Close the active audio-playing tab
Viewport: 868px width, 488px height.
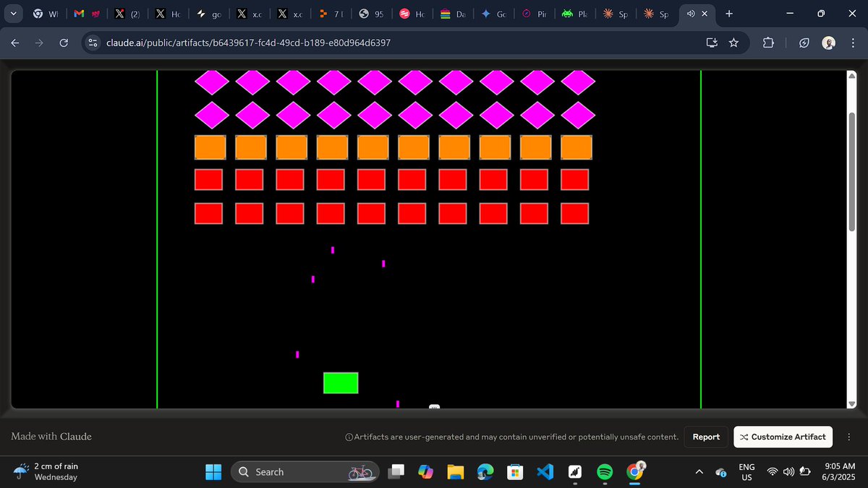(705, 14)
